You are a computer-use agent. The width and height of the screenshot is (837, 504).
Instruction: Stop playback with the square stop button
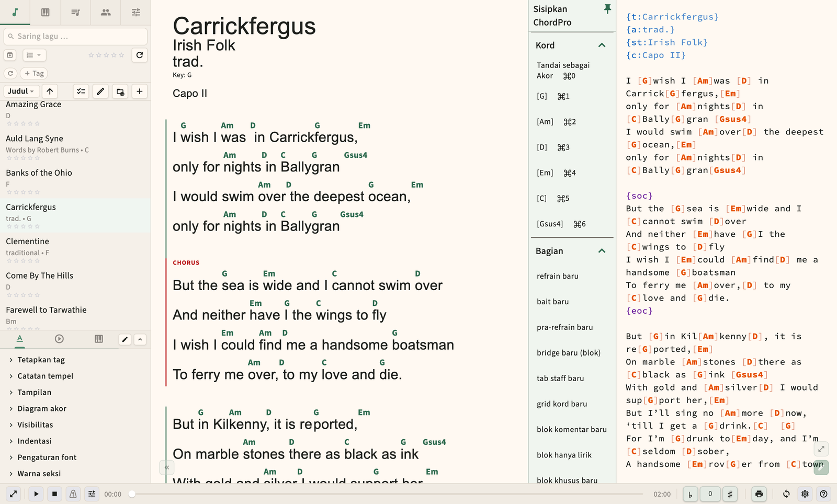(54, 494)
